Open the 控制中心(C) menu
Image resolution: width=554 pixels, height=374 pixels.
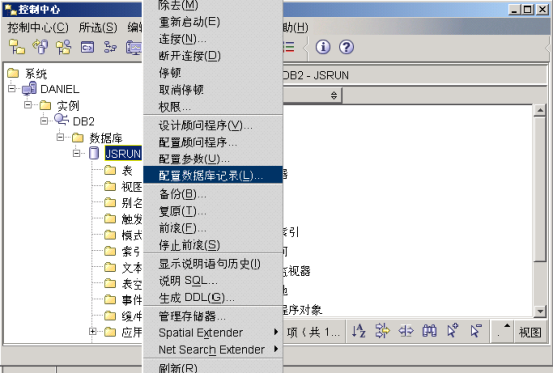38,27
